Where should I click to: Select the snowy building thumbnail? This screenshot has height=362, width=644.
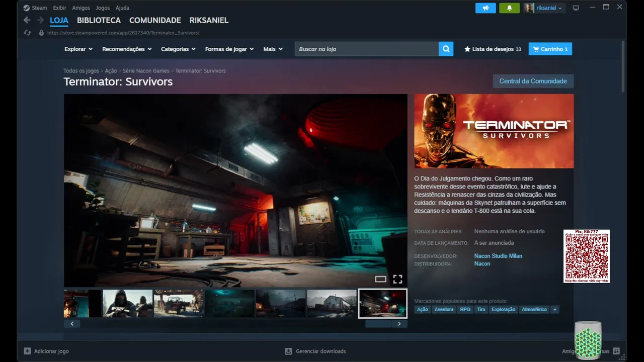(332, 304)
